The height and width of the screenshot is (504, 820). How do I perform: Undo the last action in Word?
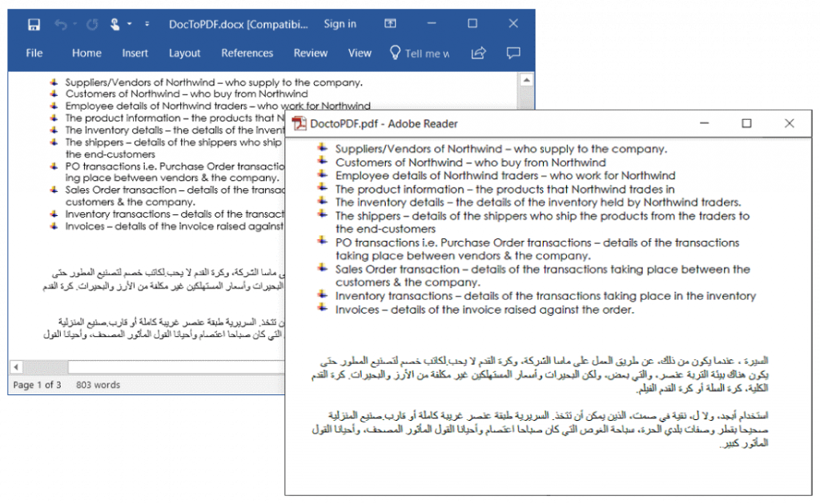tap(61, 24)
